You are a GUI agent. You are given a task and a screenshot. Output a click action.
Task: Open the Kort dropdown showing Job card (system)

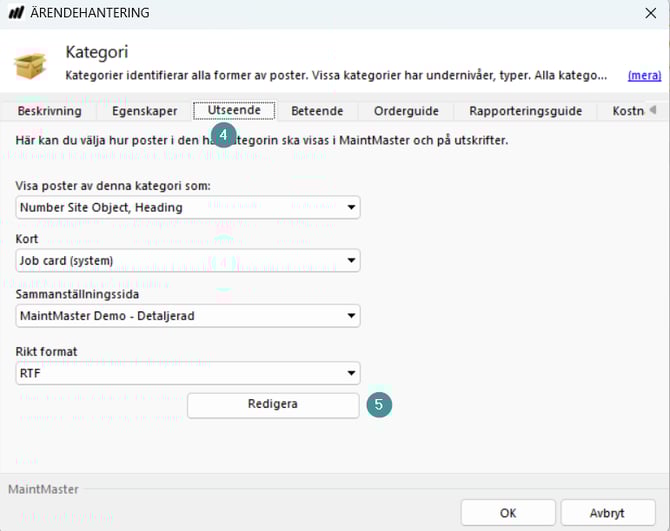click(x=189, y=261)
